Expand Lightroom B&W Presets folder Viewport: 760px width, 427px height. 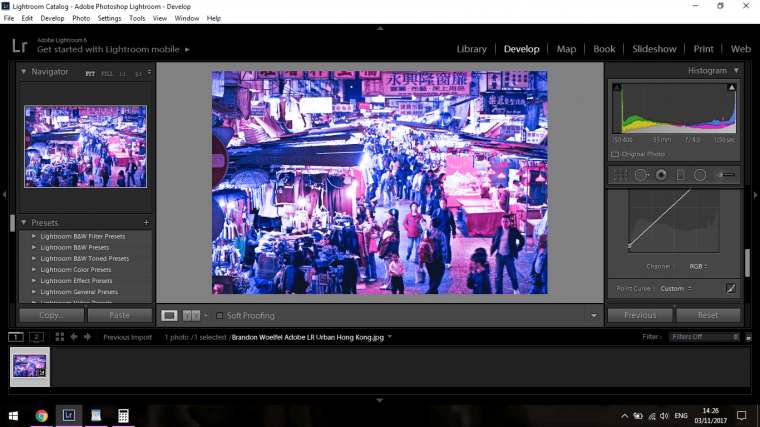point(34,247)
